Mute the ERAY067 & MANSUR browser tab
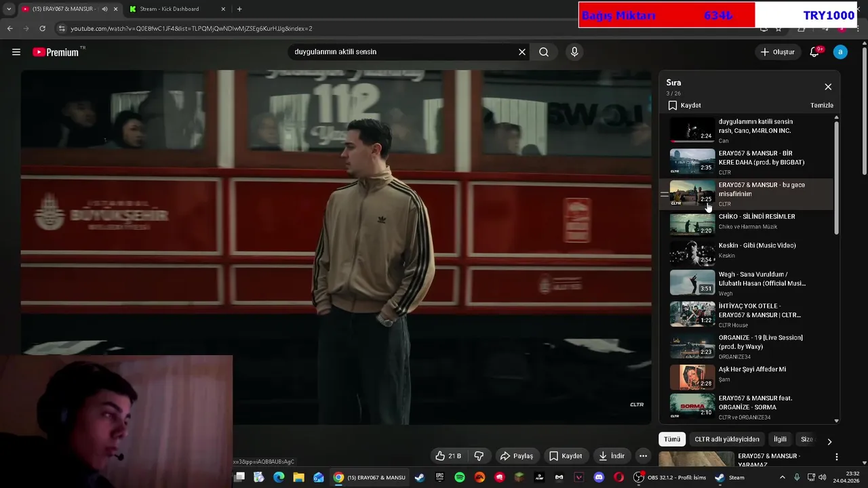The height and width of the screenshot is (488, 868). tap(104, 9)
